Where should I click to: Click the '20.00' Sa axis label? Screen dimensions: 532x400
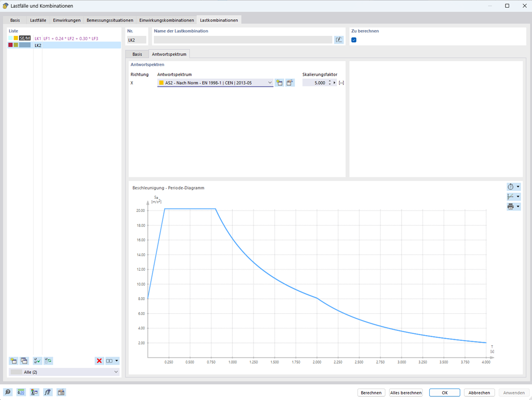[140, 210]
